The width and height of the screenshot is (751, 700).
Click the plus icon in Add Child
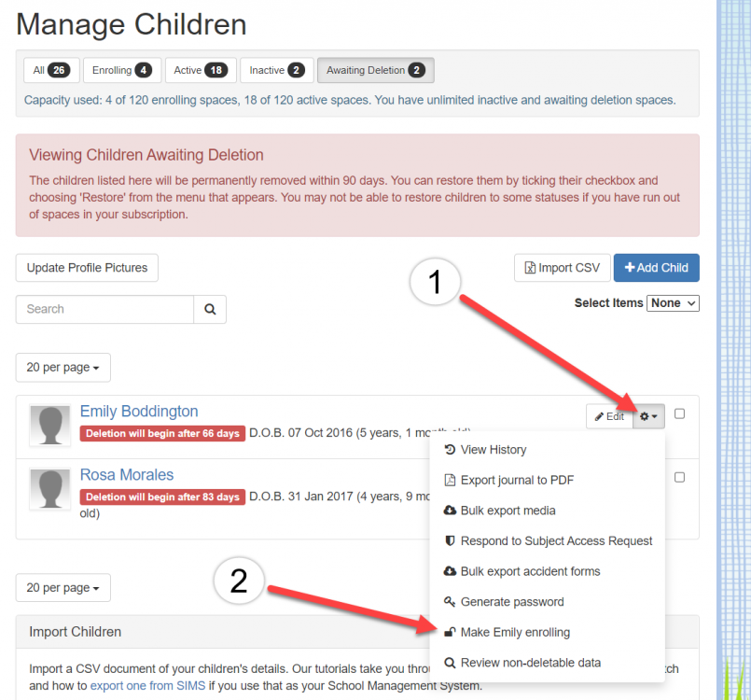pyautogui.click(x=630, y=267)
